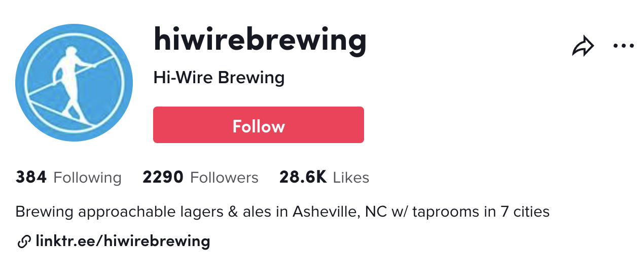
Task: Click the 384 following count
Action: 31,178
